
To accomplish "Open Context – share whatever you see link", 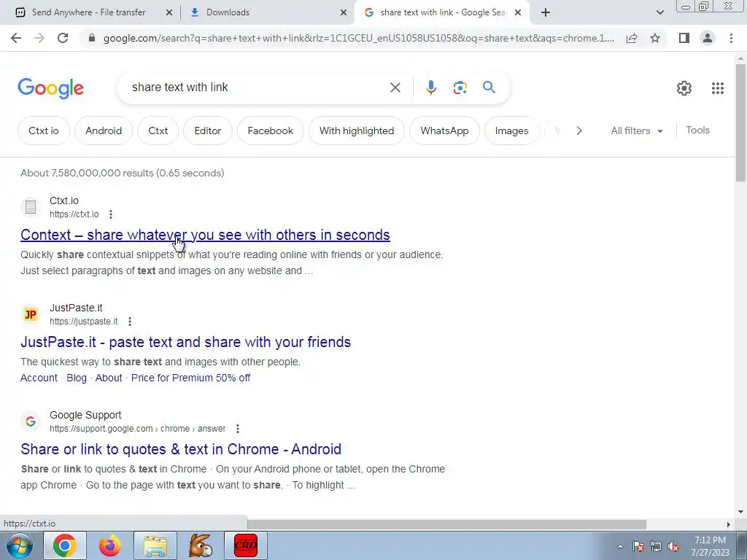I will tap(205, 235).
